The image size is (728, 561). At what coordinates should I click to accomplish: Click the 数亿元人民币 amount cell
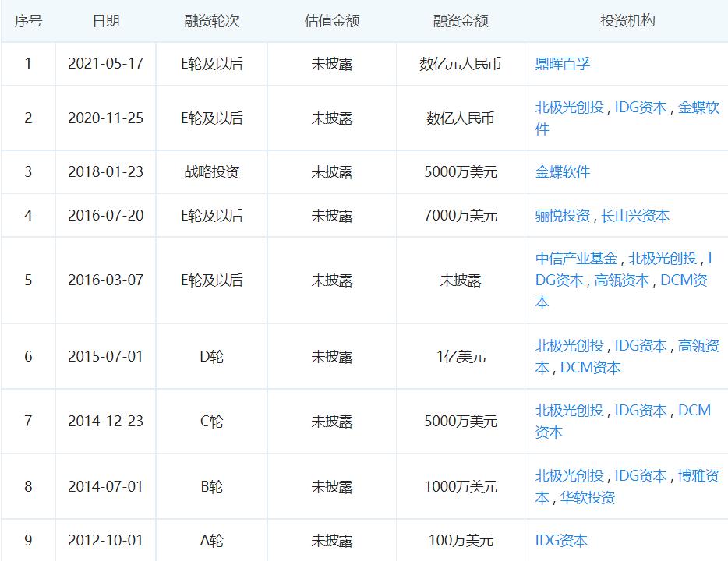461,64
